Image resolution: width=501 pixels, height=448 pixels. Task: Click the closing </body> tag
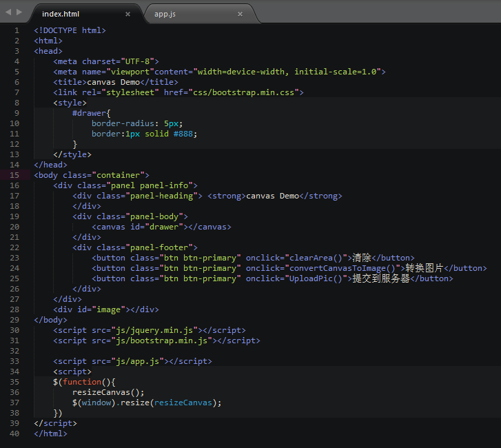click(x=50, y=320)
